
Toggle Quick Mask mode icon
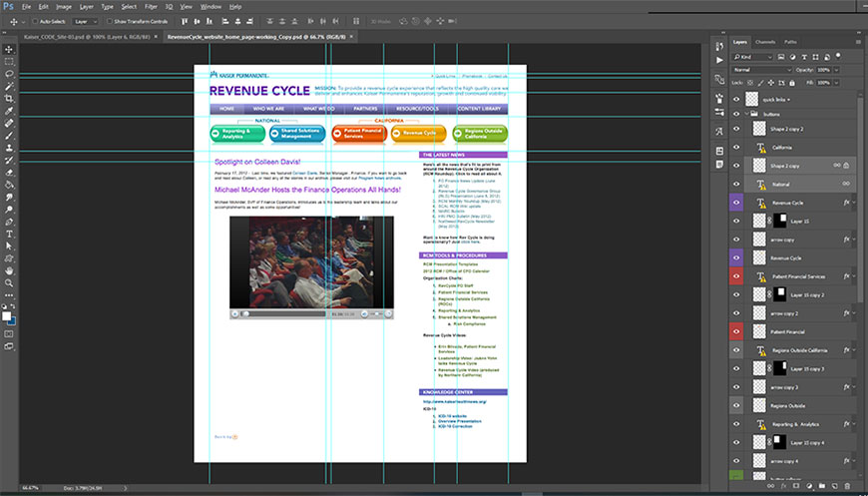(x=9, y=333)
